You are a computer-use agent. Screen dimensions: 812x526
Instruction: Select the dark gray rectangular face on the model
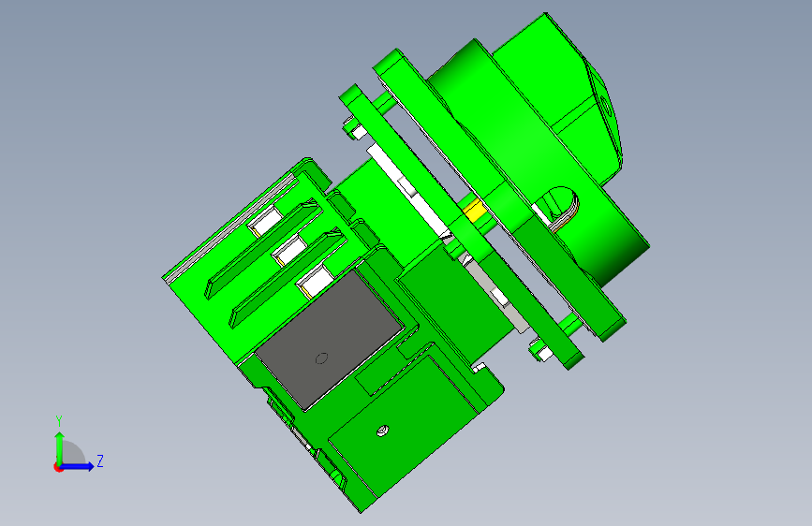click(x=330, y=339)
